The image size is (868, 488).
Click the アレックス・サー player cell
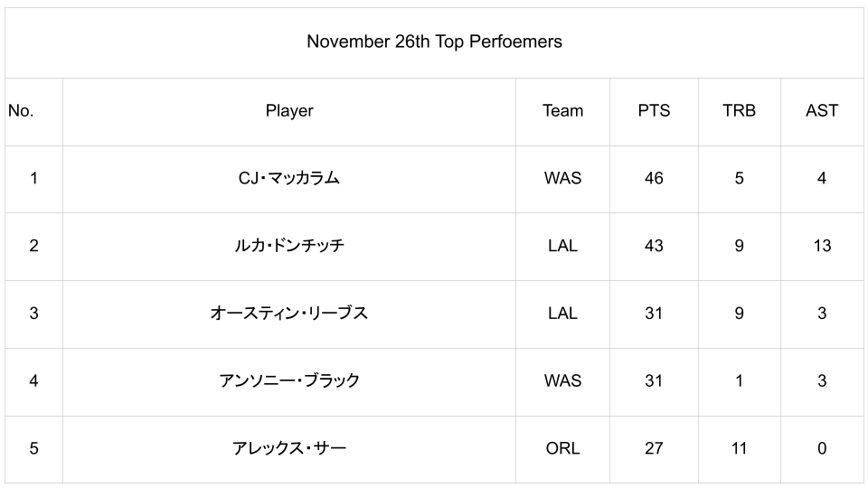289,448
